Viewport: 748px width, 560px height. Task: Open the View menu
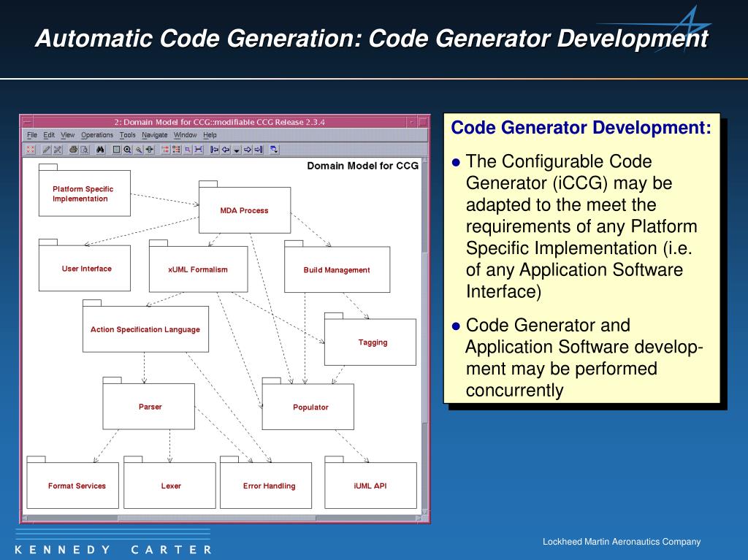point(68,135)
